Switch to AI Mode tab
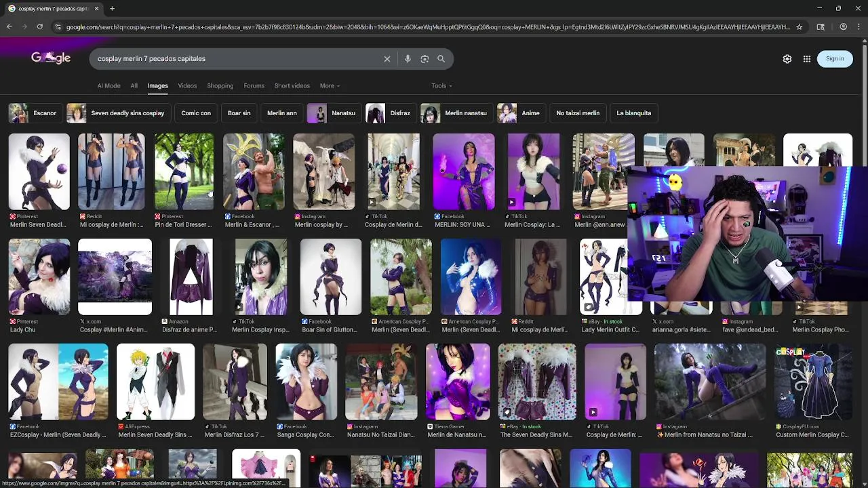Screen dimensions: 868x488 pyautogui.click(x=108, y=86)
